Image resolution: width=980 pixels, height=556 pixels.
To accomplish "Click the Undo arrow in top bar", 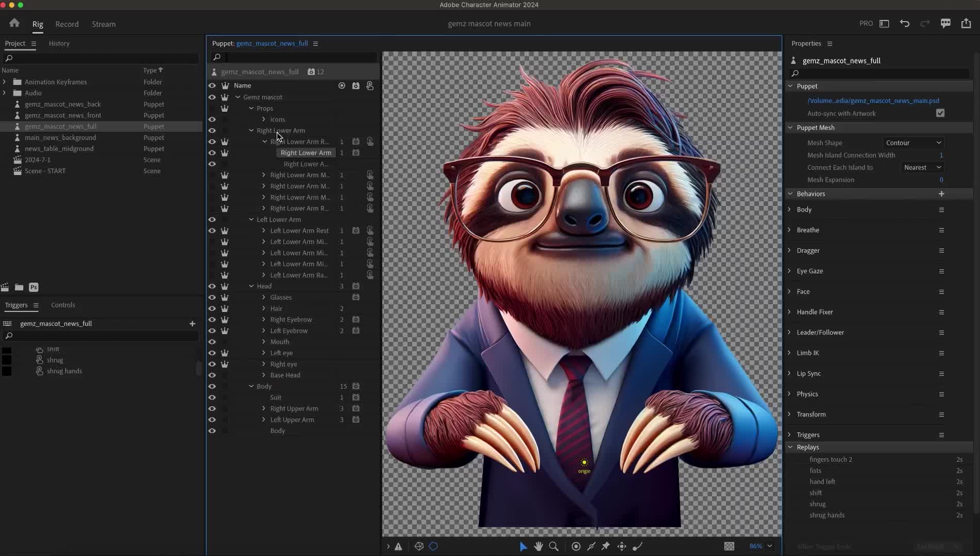I will (904, 24).
